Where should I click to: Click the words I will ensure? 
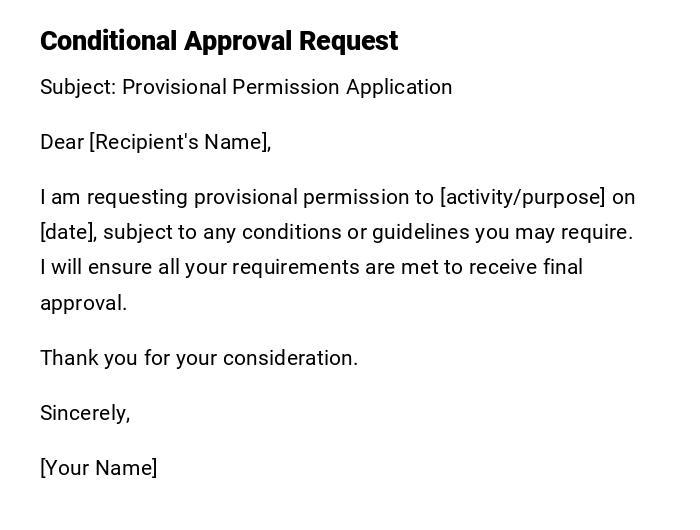[92, 268]
